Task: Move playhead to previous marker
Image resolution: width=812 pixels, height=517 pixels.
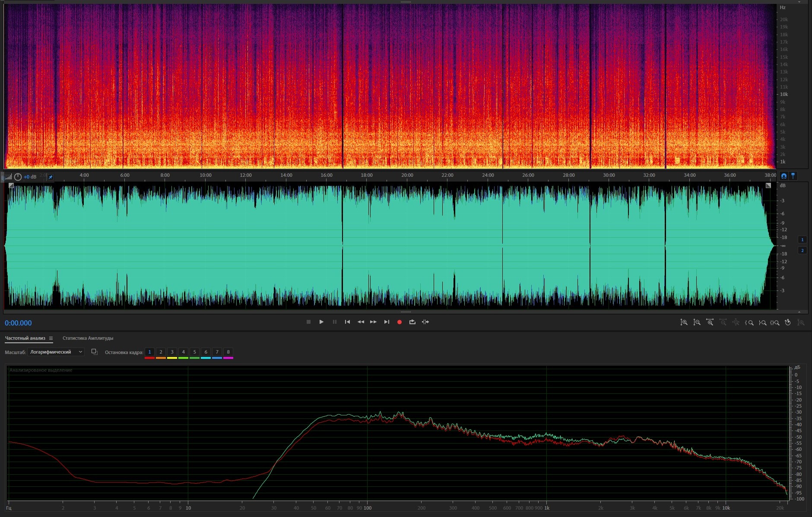Action: (347, 322)
